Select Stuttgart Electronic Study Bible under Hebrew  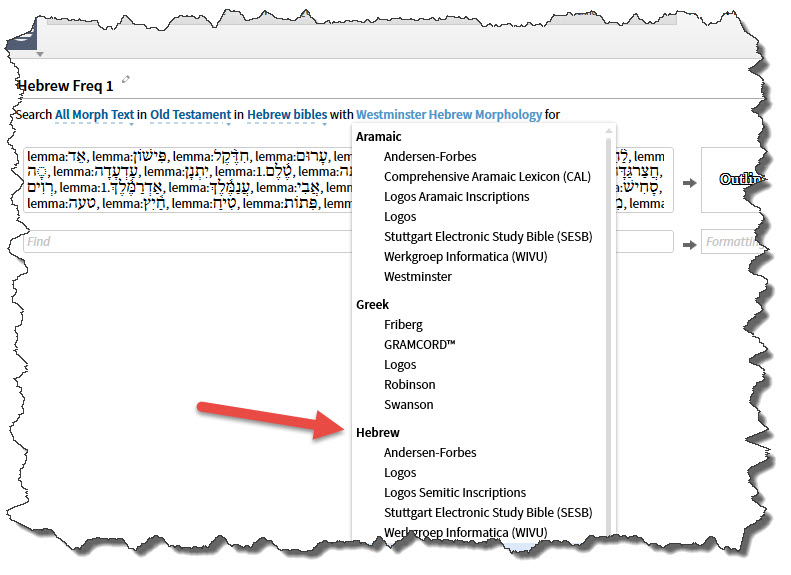pos(488,513)
